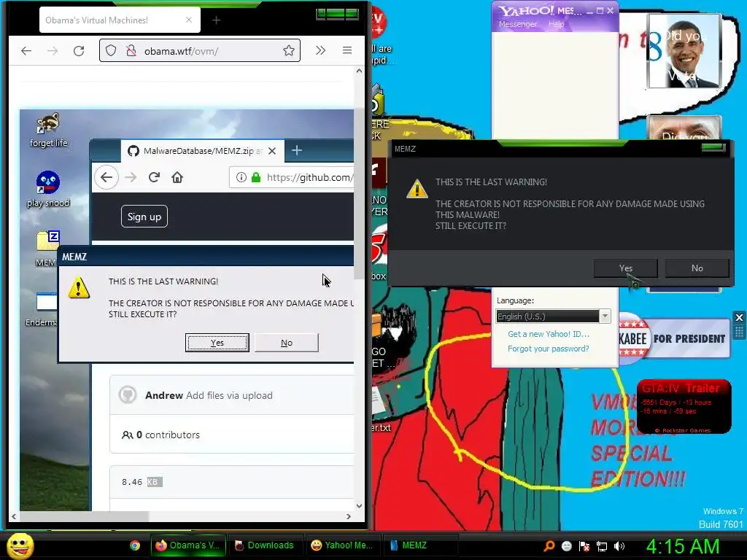Open the Firefox hamburger menu
The height and width of the screenshot is (560, 747).
[347, 50]
